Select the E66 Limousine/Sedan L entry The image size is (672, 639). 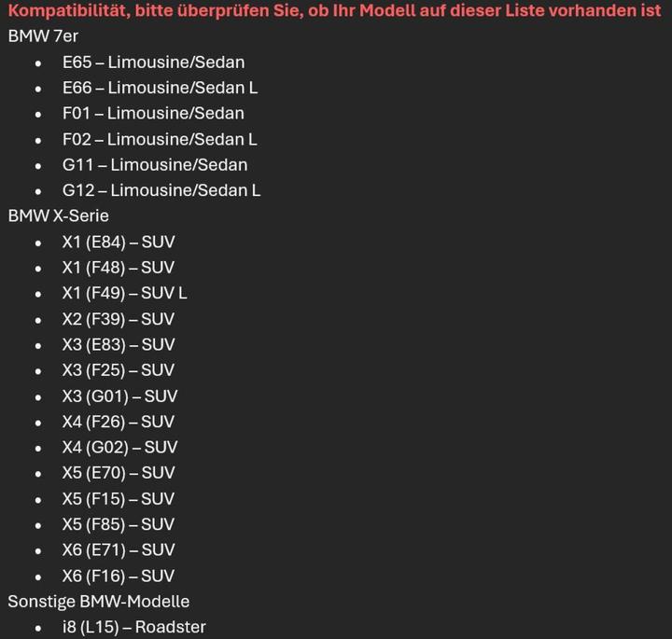160,88
